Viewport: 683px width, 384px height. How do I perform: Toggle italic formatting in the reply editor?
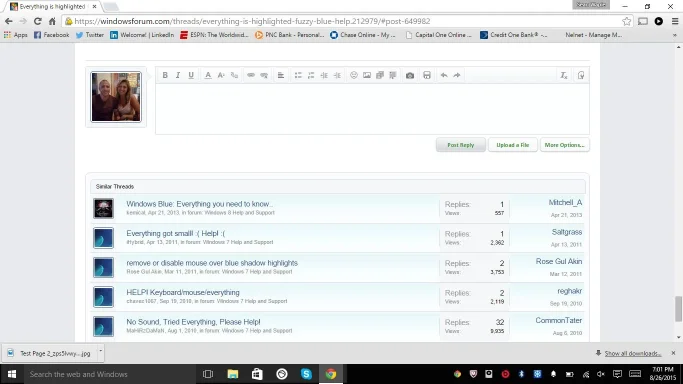click(178, 75)
